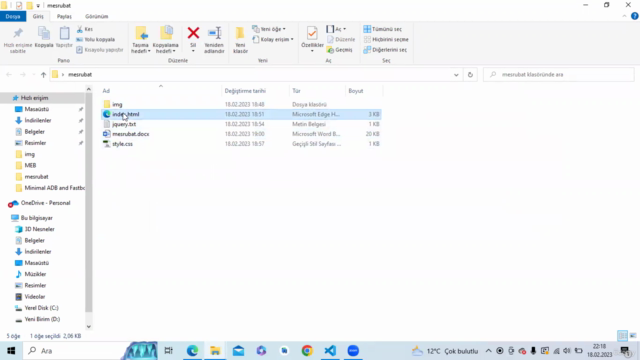The height and width of the screenshot is (360, 640).
Task: Sort by the Tür column header
Action: (296, 91)
